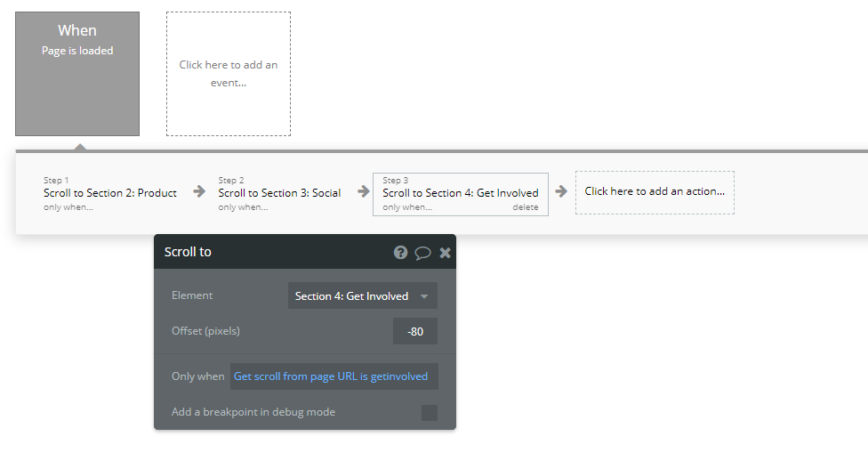
Task: Enable breakpoint in debug mode checkbox
Action: tap(429, 413)
